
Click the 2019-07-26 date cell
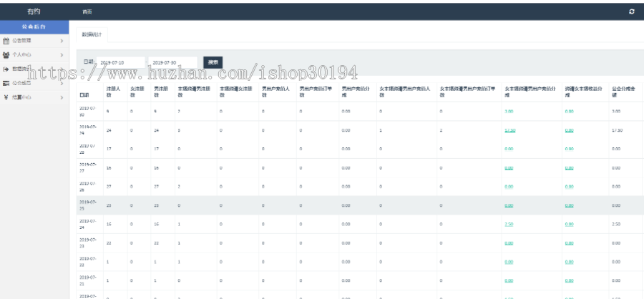coord(88,187)
